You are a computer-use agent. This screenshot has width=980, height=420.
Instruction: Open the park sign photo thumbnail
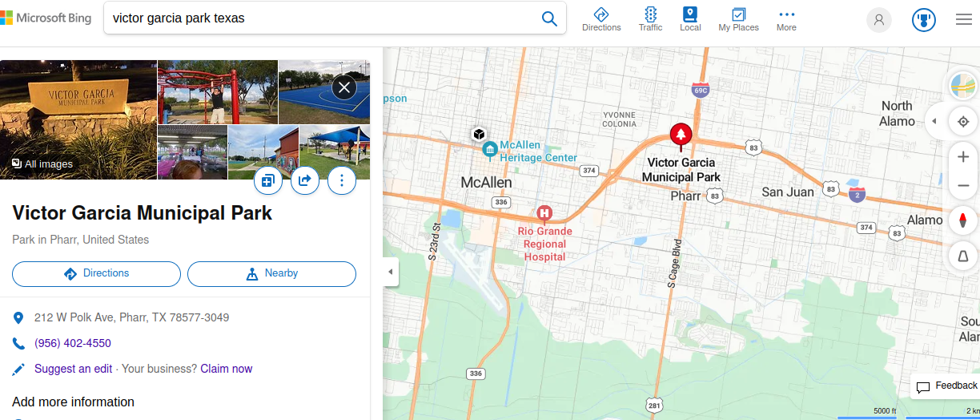pos(78,119)
